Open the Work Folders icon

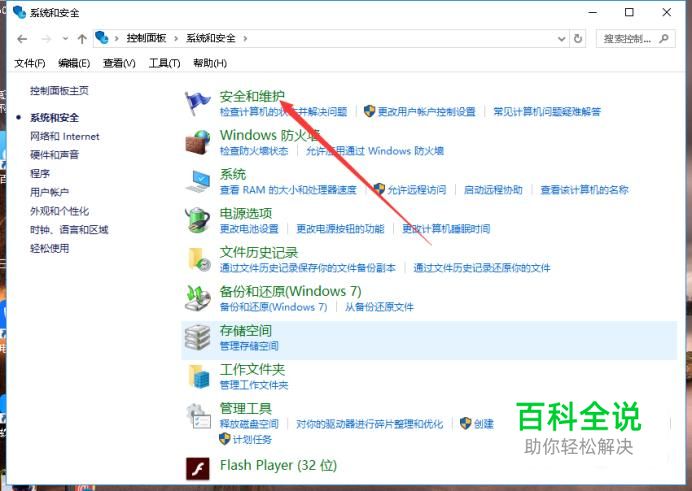pyautogui.click(x=199, y=376)
